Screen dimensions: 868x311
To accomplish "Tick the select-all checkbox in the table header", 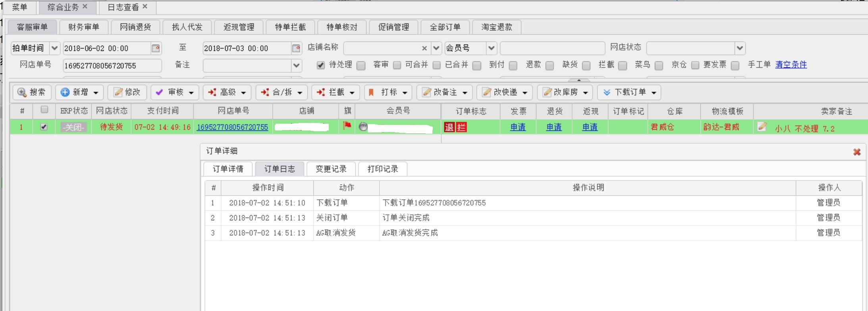I will coord(44,110).
